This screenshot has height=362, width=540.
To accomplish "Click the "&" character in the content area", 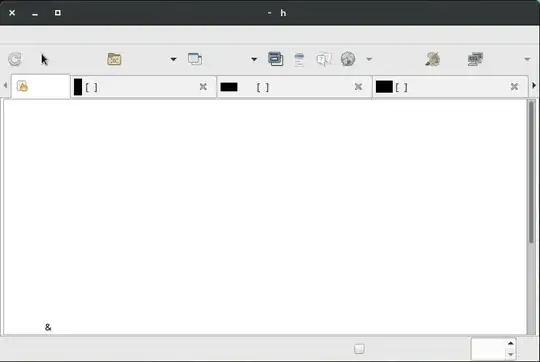I will [48, 327].
